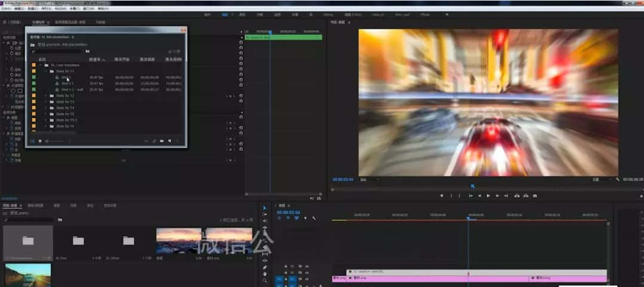Select the Pen tool in the tools panel
The height and width of the screenshot is (287, 644).
point(265,267)
